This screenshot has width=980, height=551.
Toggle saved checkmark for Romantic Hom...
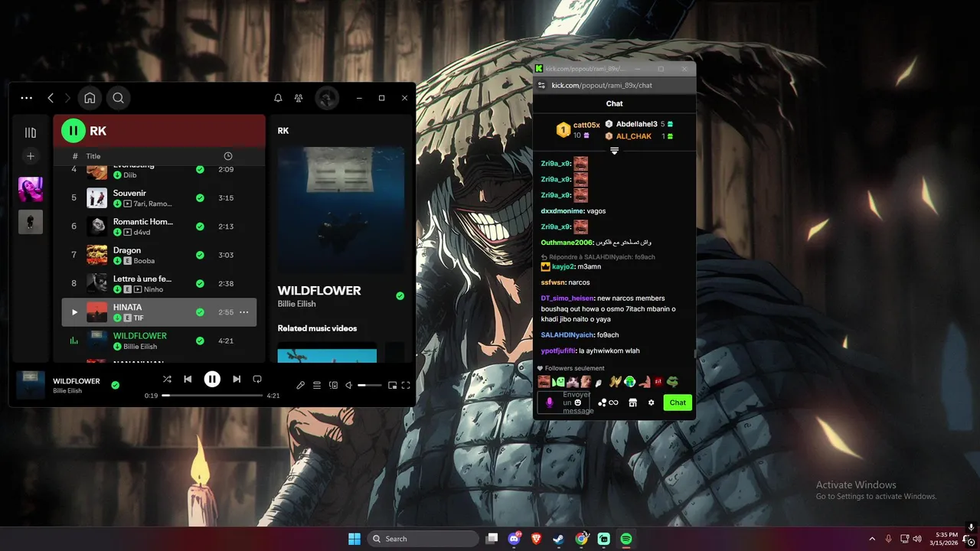pos(200,227)
